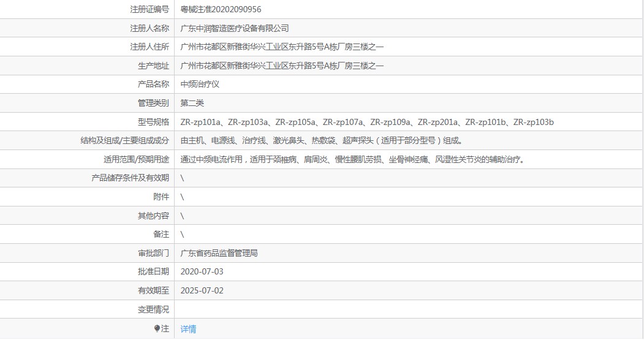644x340 pixels.
Task: Open the 详情 link
Action: point(188,328)
